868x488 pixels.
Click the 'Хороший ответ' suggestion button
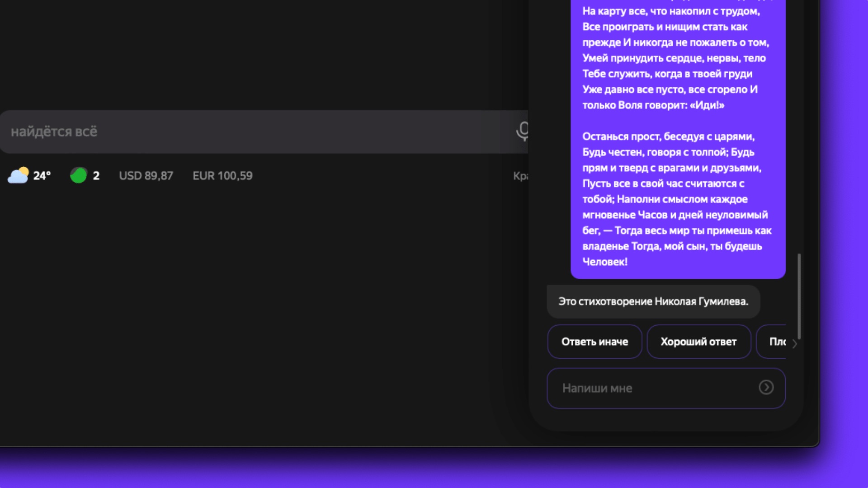coord(698,342)
